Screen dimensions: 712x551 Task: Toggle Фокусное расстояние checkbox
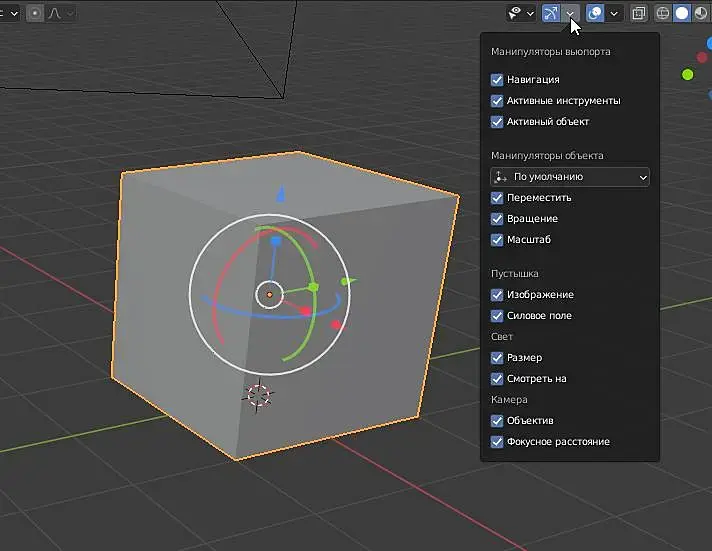(497, 442)
